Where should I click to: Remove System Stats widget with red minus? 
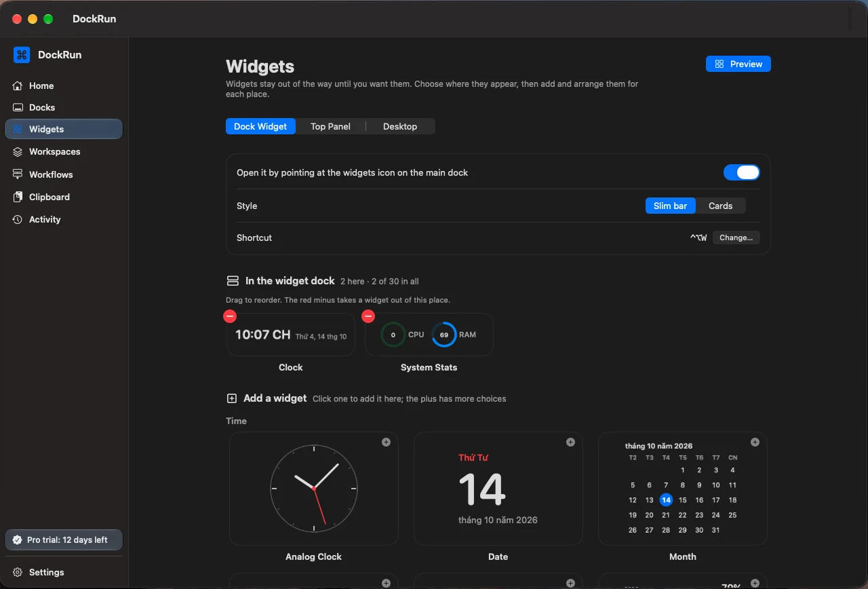(368, 316)
